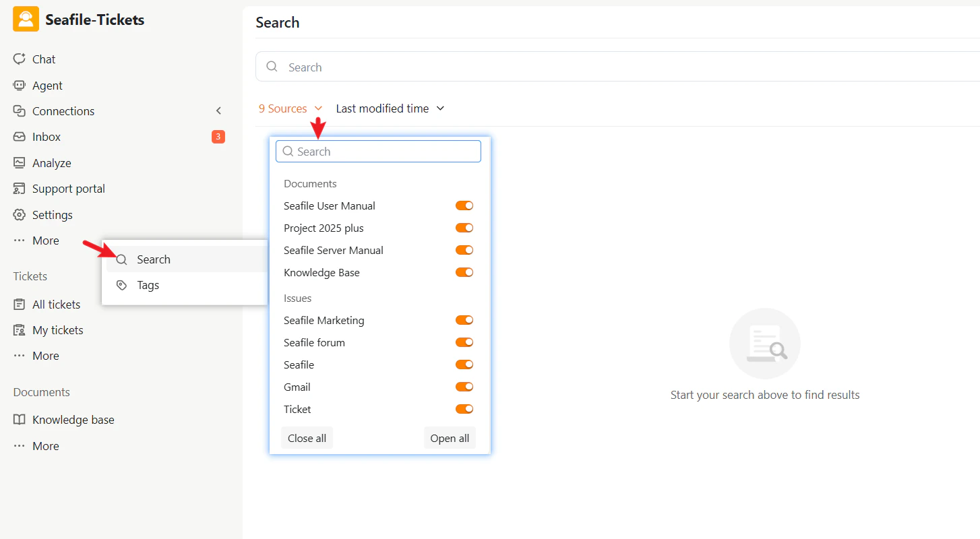The image size is (980, 539).
Task: Click the Inbox unread badge showing 3
Action: coord(218,137)
